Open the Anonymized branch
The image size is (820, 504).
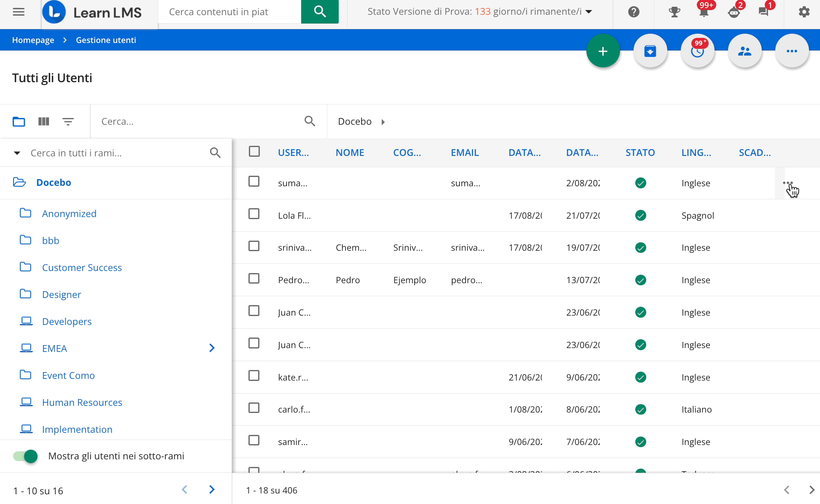(x=69, y=214)
